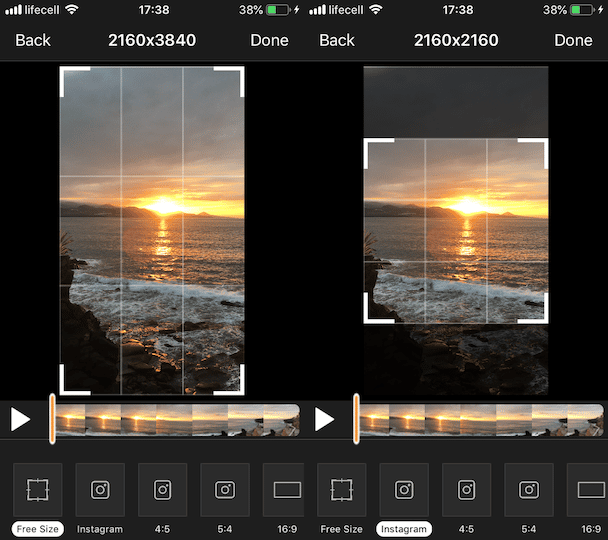Screen dimensions: 608x540
Task: Tap the highlighted Free Size label, left screen
Action: click(38, 529)
